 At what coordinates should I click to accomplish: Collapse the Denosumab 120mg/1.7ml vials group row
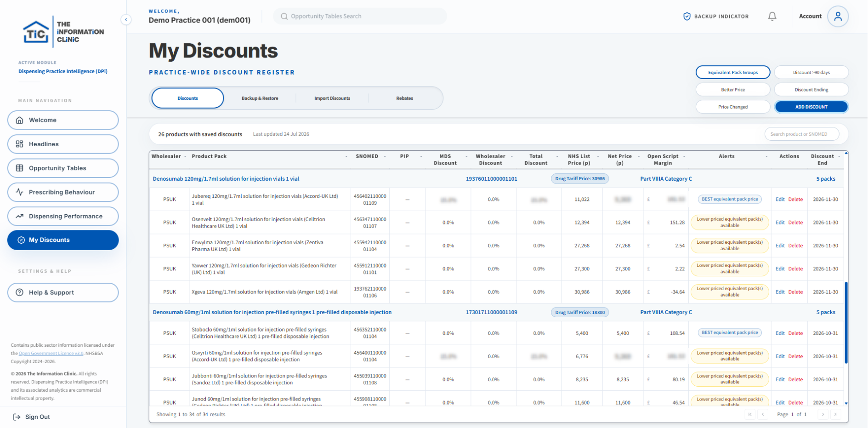496,179
